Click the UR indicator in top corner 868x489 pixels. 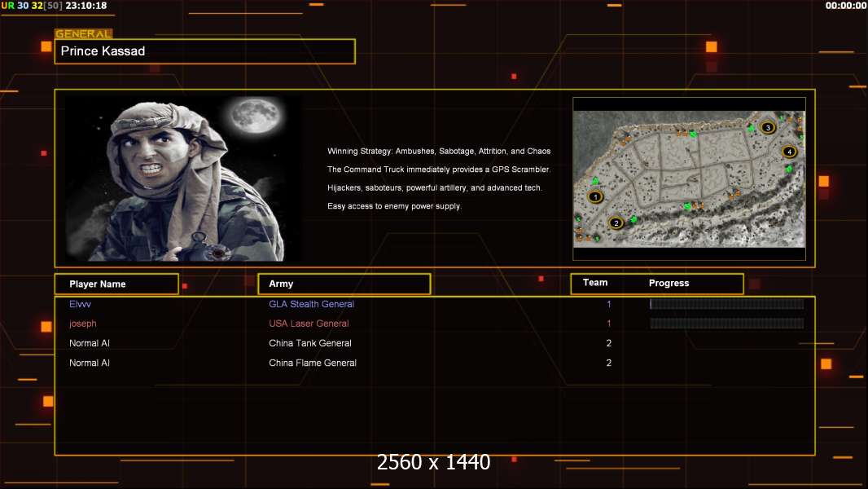coord(8,6)
